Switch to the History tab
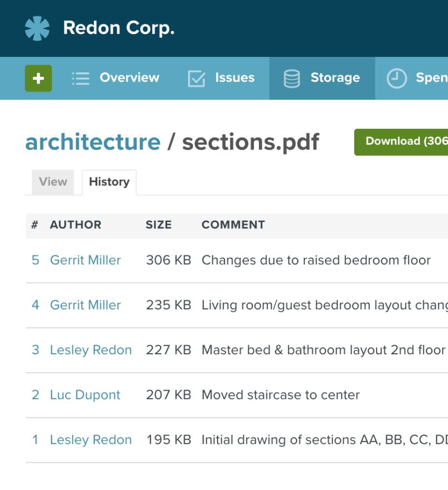The height and width of the screenshot is (490, 448). pos(109,182)
